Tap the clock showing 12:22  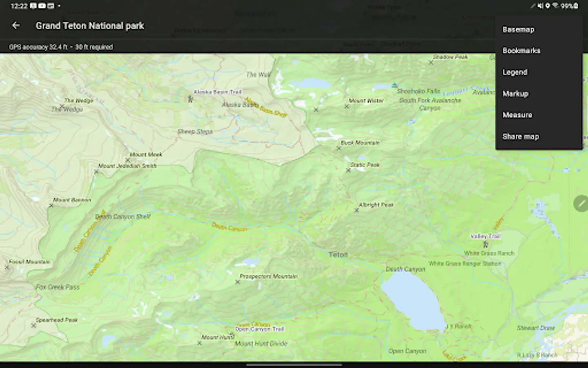click(19, 6)
